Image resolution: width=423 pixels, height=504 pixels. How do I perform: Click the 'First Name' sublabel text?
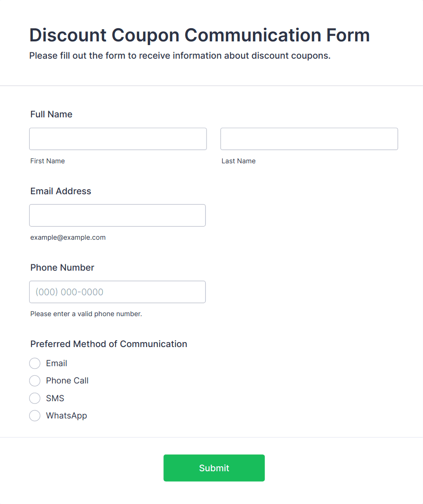[48, 161]
